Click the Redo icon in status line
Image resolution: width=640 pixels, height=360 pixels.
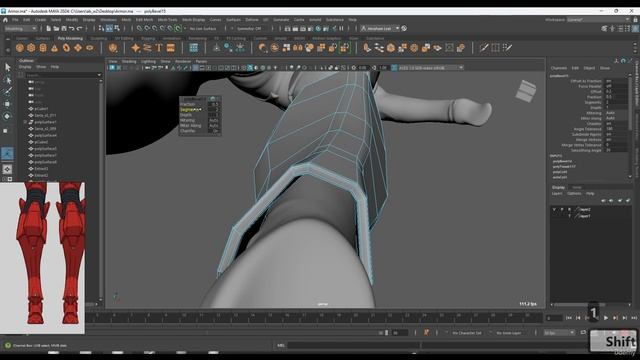[80, 29]
